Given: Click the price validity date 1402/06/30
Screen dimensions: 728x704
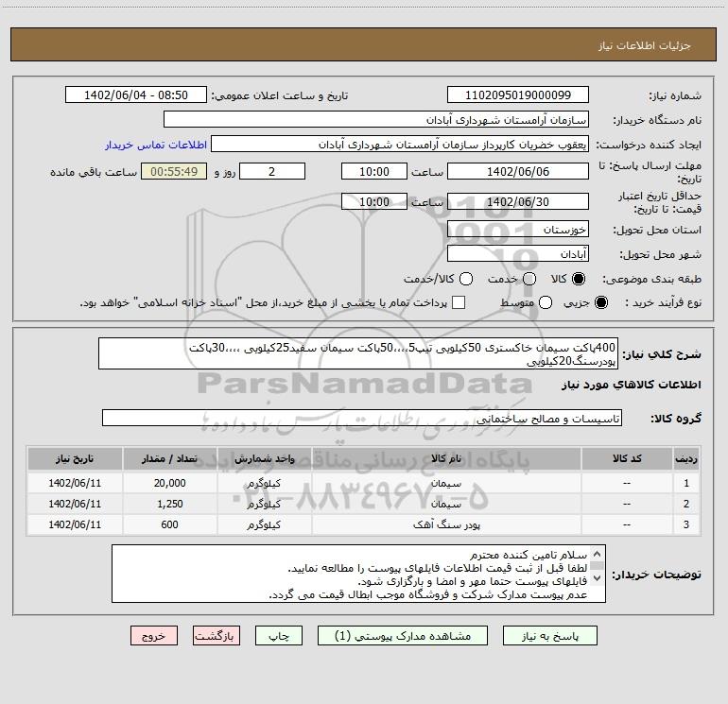Looking at the screenshot, I should [x=518, y=202].
